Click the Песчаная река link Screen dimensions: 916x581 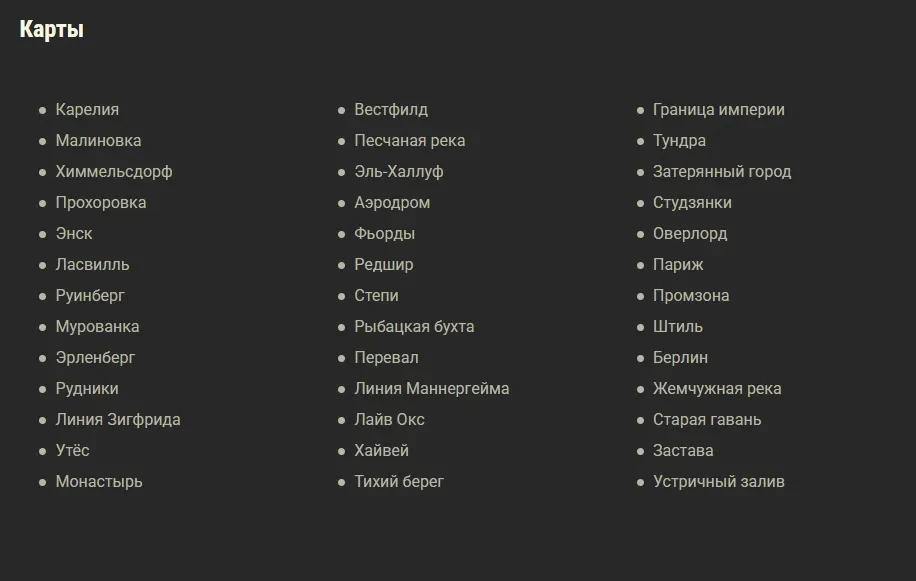410,141
